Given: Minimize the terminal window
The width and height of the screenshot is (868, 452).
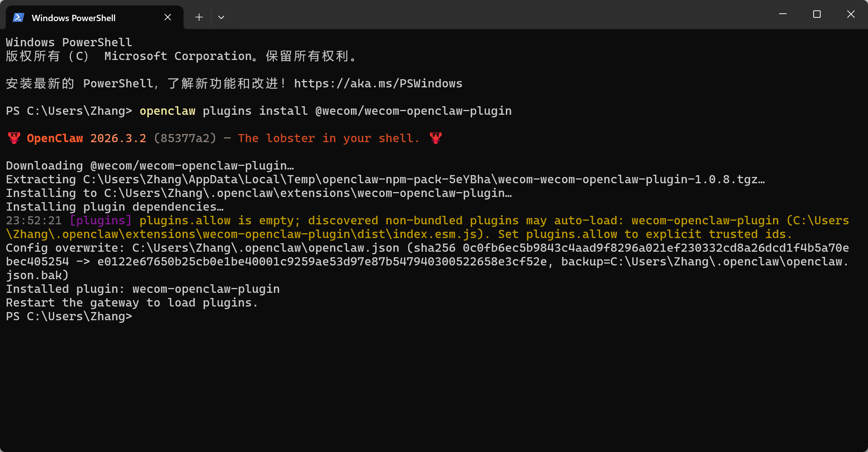Looking at the screenshot, I should 783,14.
